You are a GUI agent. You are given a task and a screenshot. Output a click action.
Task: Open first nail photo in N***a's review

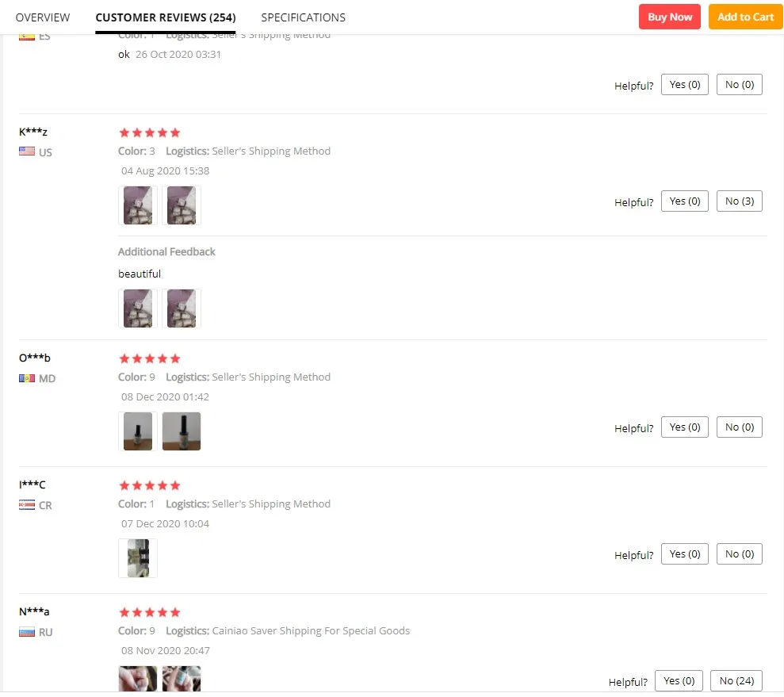click(x=138, y=679)
